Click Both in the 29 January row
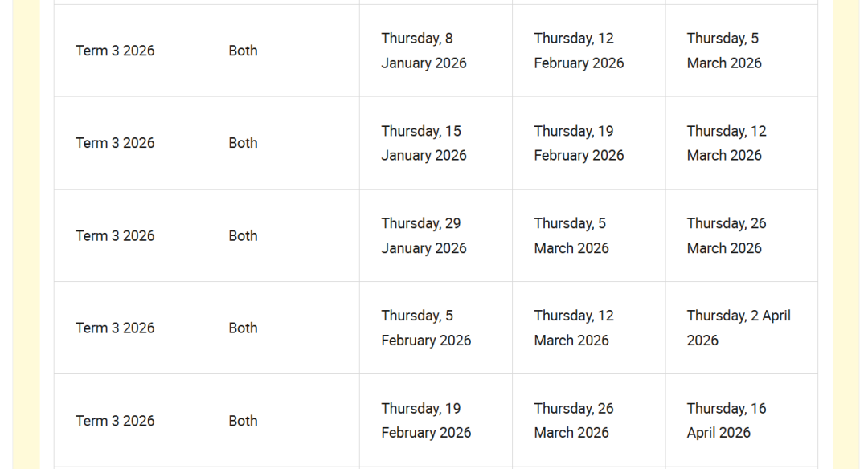This screenshot has width=868, height=469. 243,235
